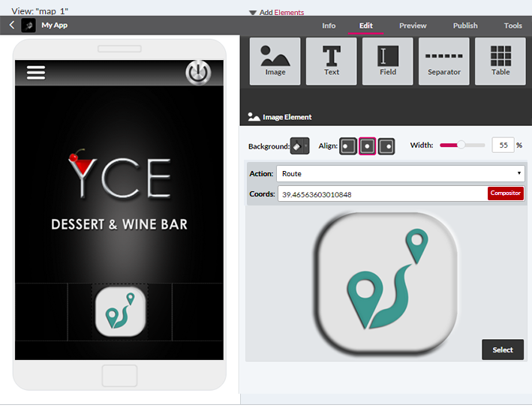Image resolution: width=532 pixels, height=408 pixels.
Task: Click the YCE Dessert & Wine Bar logo
Action: point(119,190)
